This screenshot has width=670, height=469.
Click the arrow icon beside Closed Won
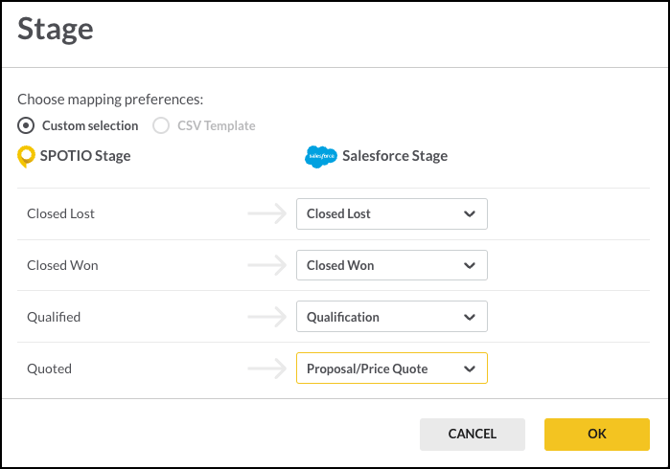(x=267, y=265)
